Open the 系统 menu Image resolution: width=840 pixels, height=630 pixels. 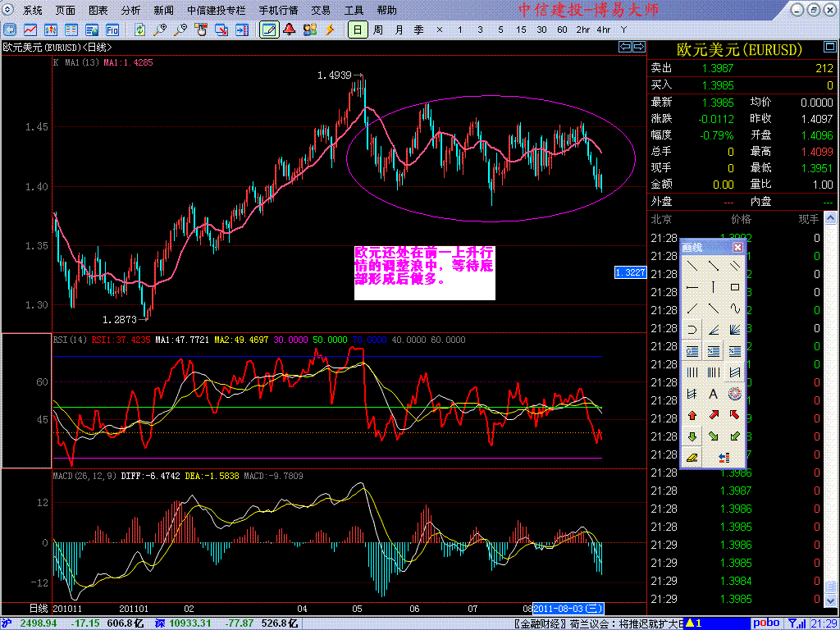point(32,10)
